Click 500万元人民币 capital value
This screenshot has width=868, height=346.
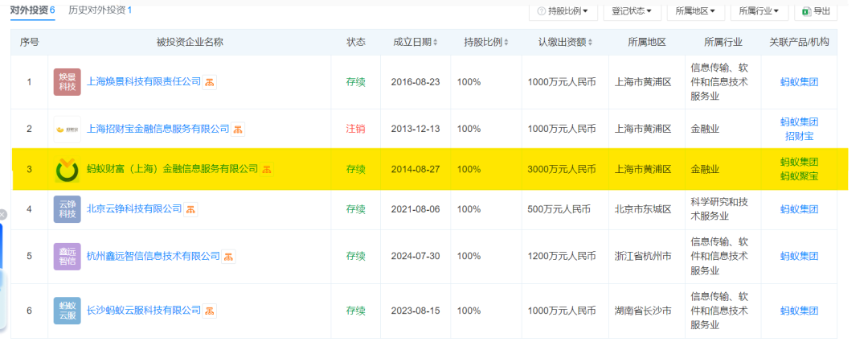click(559, 209)
